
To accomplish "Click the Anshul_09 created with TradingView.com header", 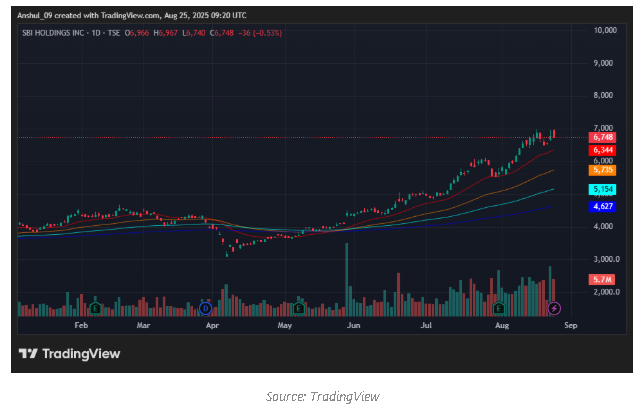I will tap(131, 16).
